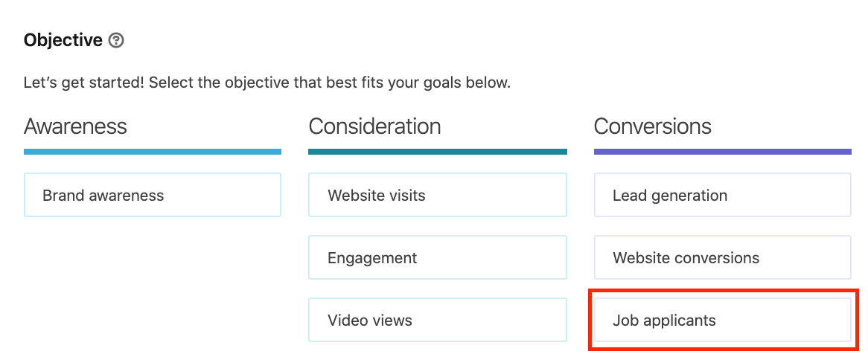Click the Consideration column heading
This screenshot has width=868, height=354.
(x=374, y=126)
